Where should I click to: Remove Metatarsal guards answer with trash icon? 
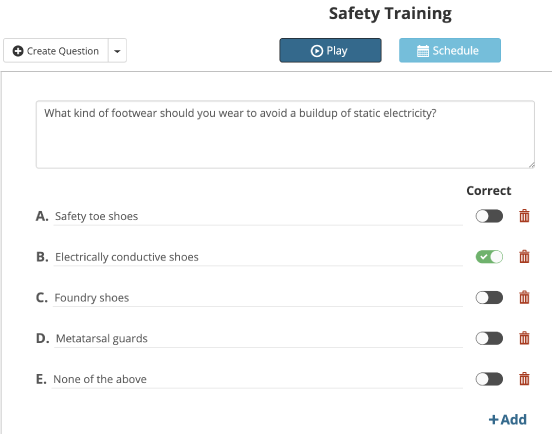[x=524, y=338]
